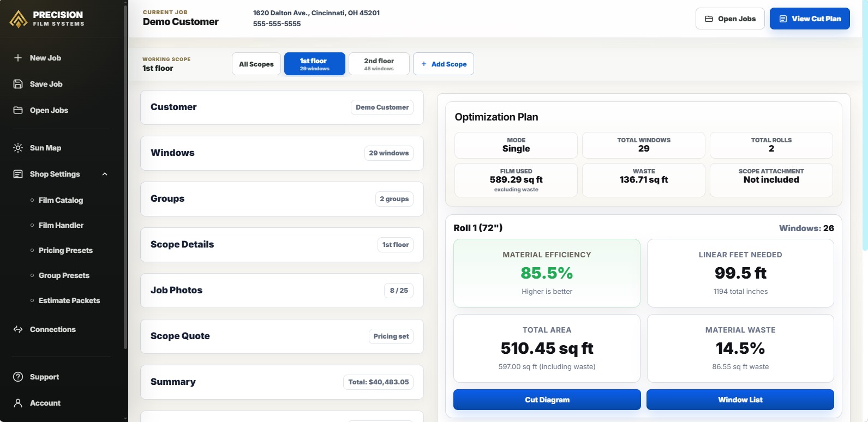Click the Linear Feet Needed 99.5 ft card
868x422 pixels.
pos(740,273)
